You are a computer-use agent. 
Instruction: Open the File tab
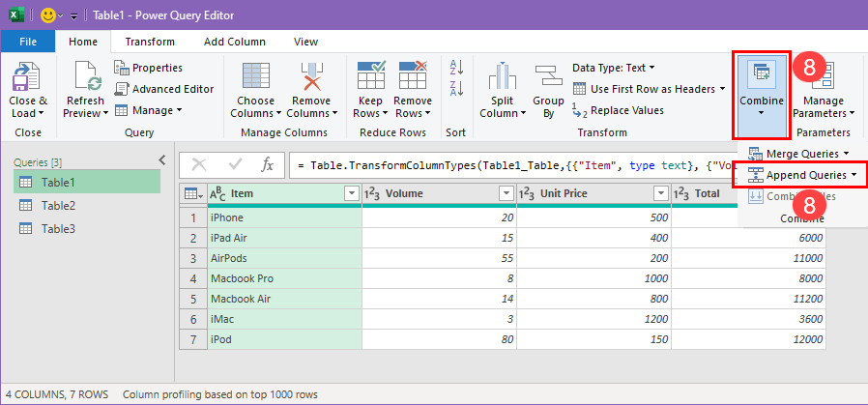click(x=28, y=42)
